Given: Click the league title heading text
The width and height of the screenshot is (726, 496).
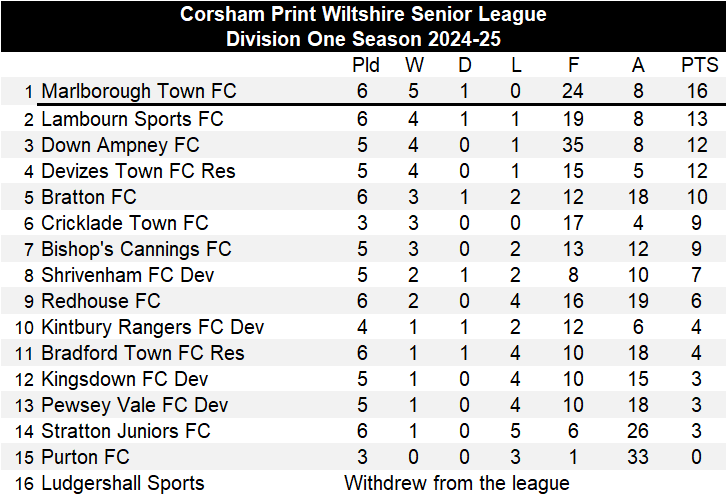Looking at the screenshot, I should 363,14.
